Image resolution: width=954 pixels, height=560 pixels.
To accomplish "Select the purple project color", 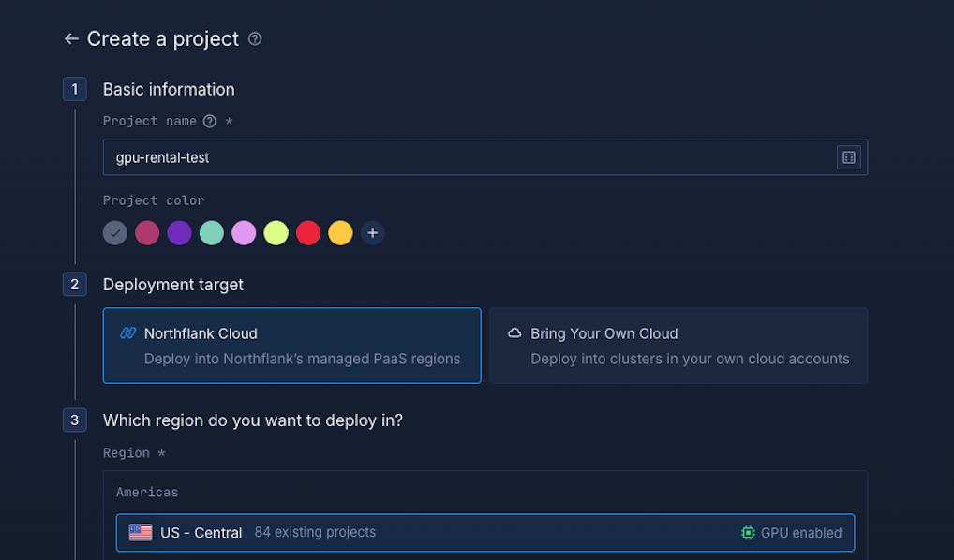I will [x=180, y=233].
